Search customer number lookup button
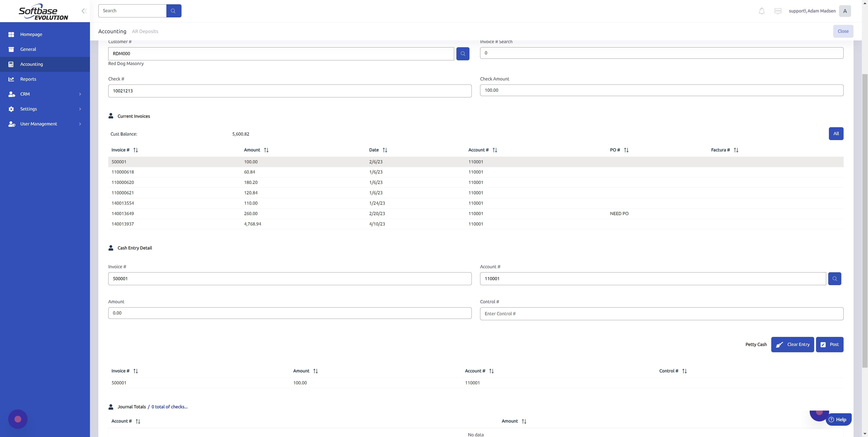Screen dimensions: 868x437 pos(463,54)
